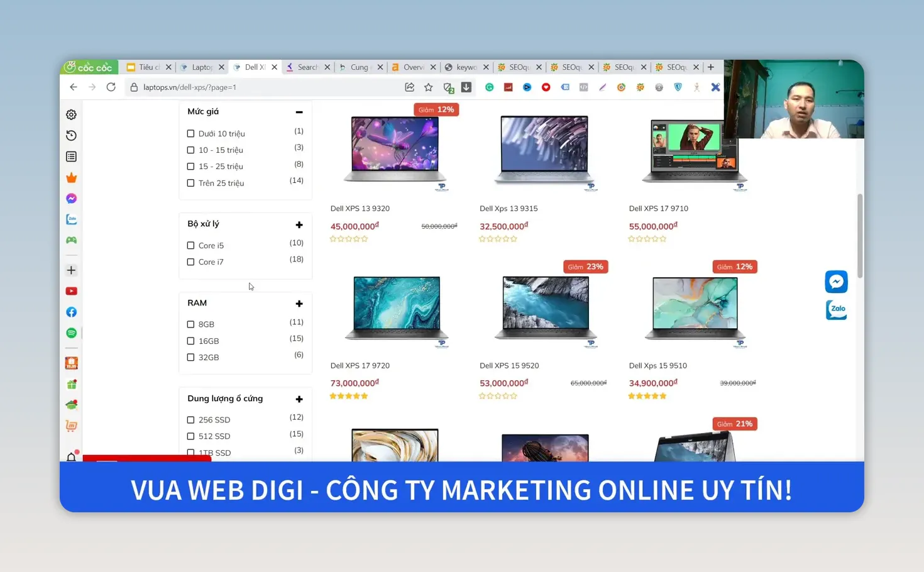Open the Dell XPS 13 9320 product link
Viewport: 924px width, 572px height.
click(360, 209)
